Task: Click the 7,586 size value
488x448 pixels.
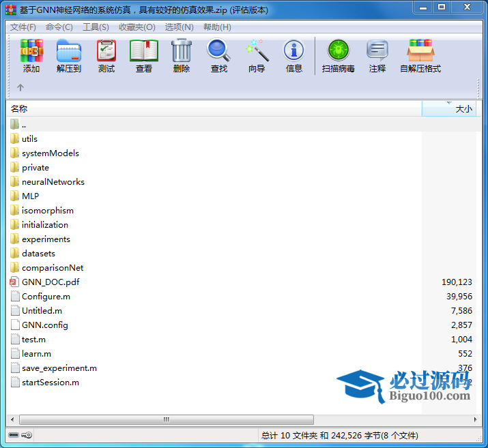Action: [461, 311]
